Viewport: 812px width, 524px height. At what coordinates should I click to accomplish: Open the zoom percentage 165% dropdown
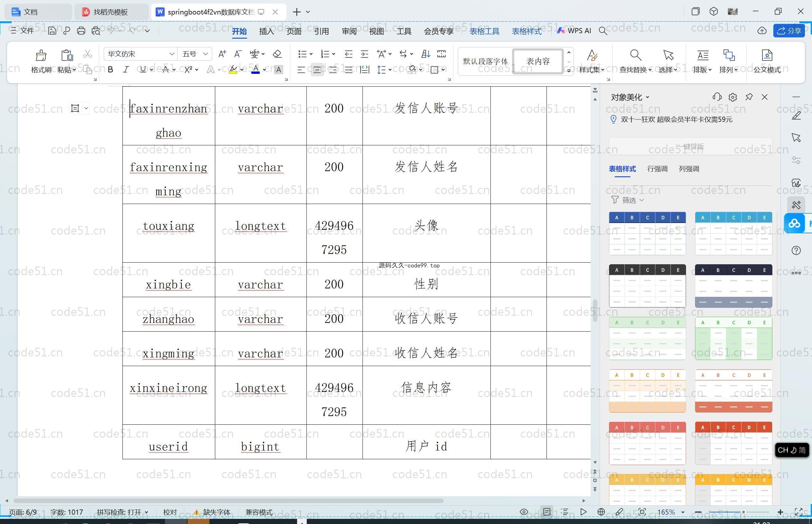coord(683,512)
